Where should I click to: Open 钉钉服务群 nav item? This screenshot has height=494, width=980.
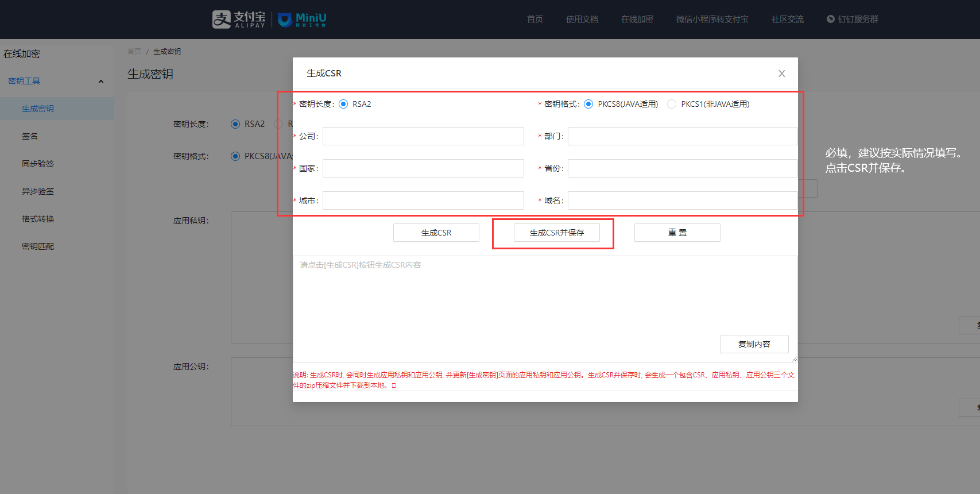853,20
